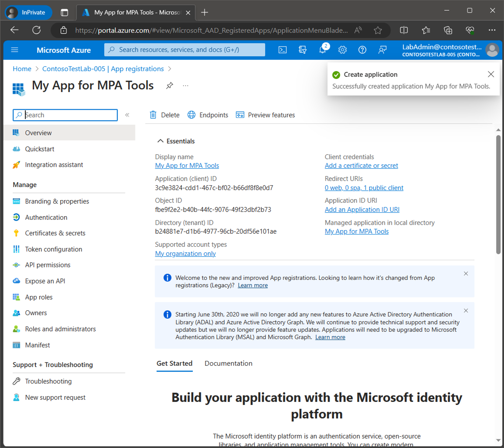504x448 pixels.
Task: Open new browser tab with plus
Action: (204, 12)
